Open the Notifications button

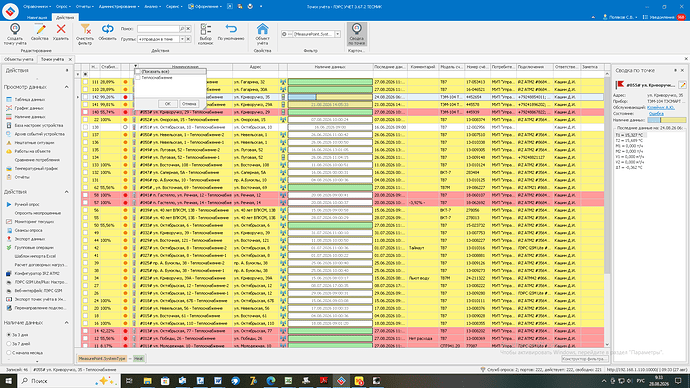[x=664, y=17]
